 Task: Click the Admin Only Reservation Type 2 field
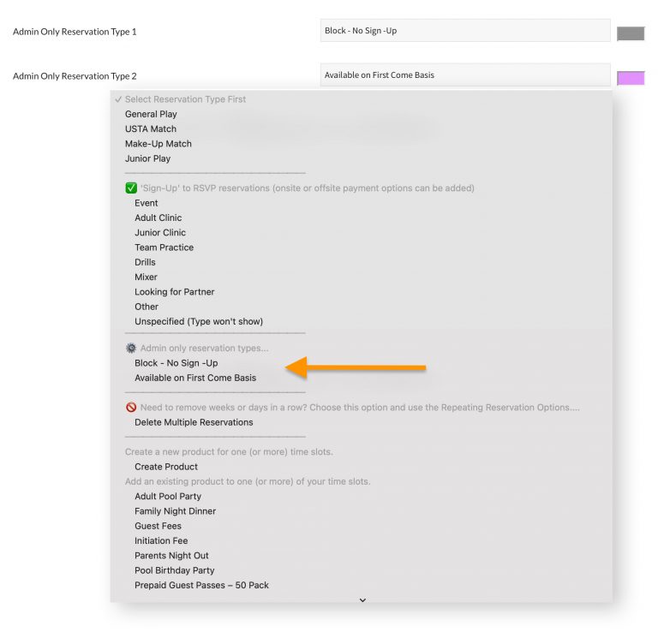[465, 75]
